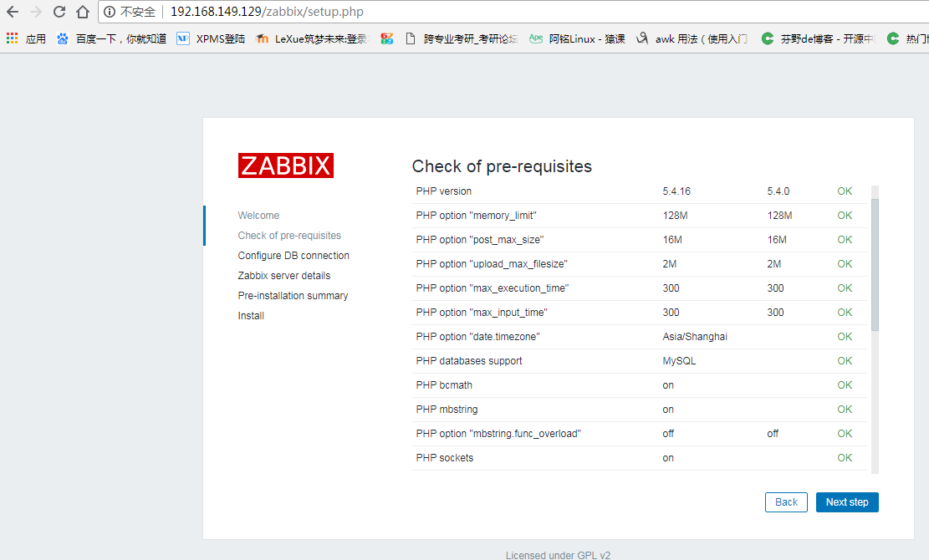Click the PHP version row label
The image size is (929, 560).
(444, 191)
